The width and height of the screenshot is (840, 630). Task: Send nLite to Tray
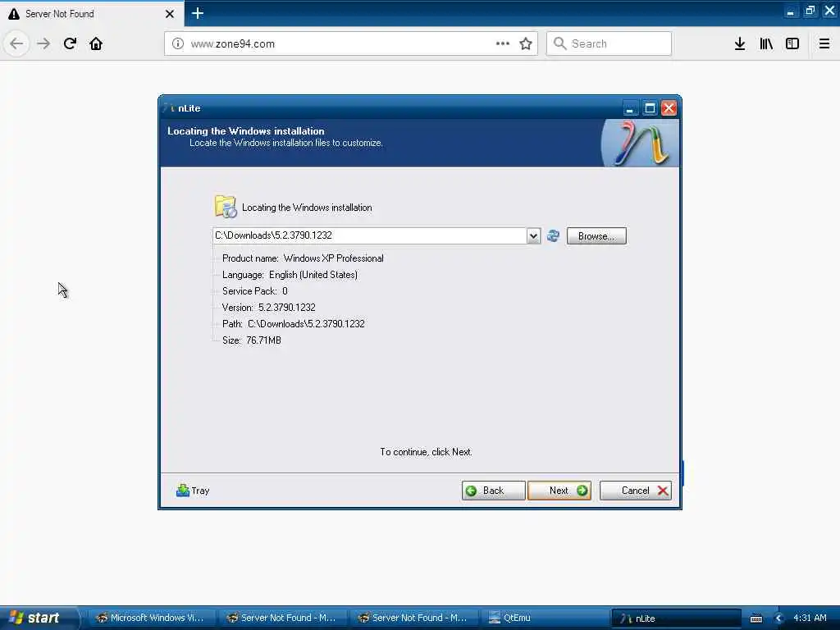point(193,491)
